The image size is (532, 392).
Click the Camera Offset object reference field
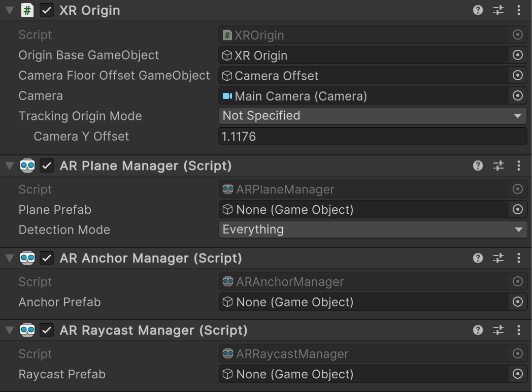[355, 75]
